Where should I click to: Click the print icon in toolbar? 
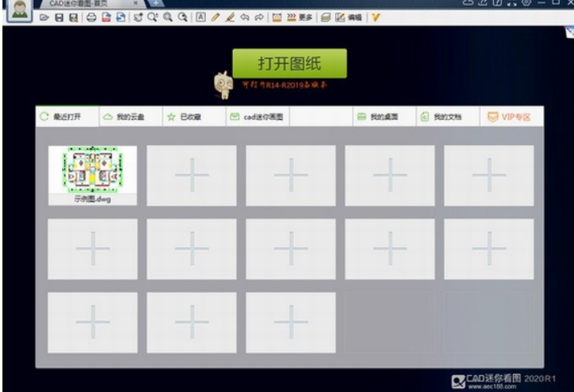[91, 17]
